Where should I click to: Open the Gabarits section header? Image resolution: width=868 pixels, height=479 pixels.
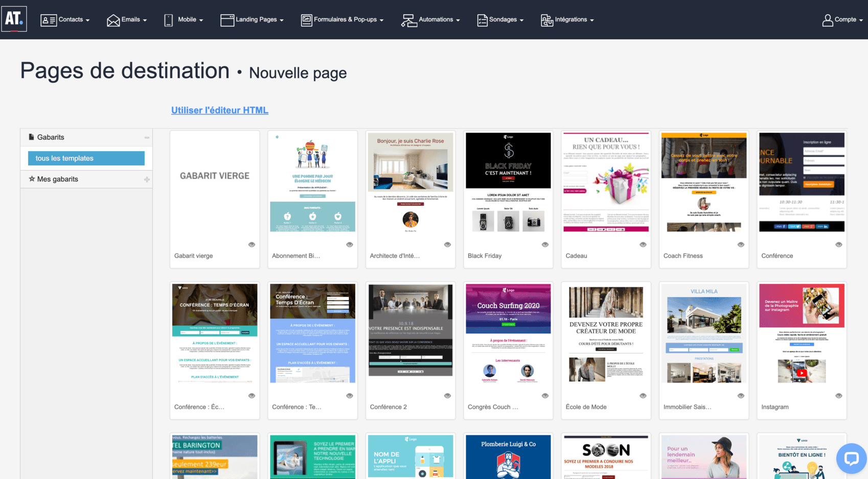pos(86,137)
